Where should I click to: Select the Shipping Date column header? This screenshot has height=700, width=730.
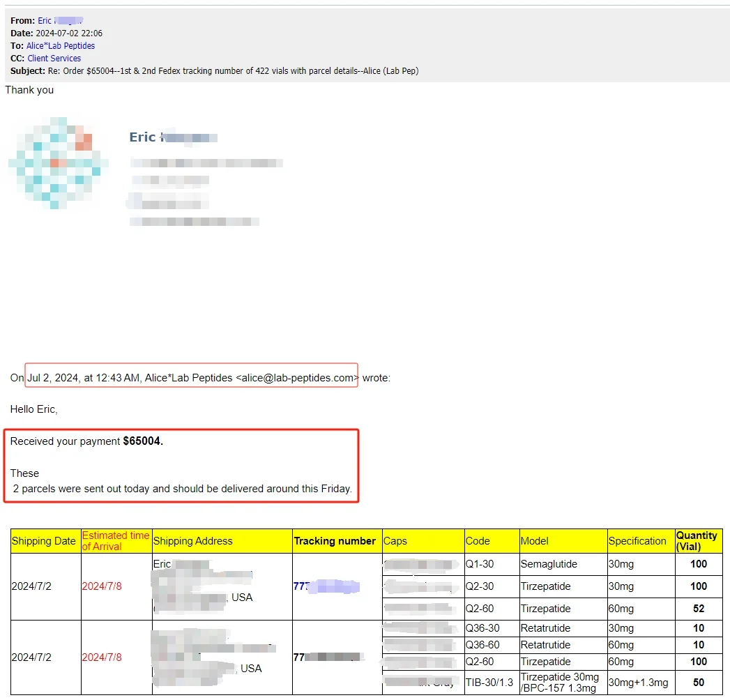[x=44, y=541]
